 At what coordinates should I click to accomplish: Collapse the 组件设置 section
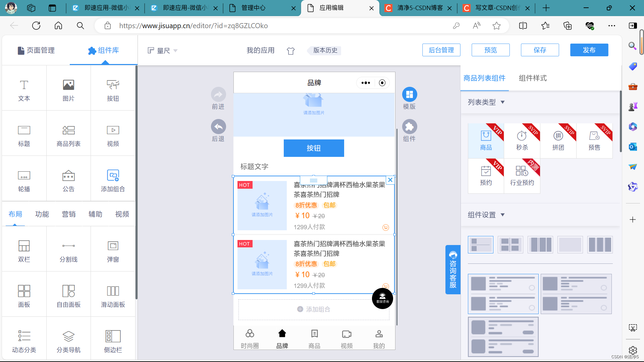point(502,215)
